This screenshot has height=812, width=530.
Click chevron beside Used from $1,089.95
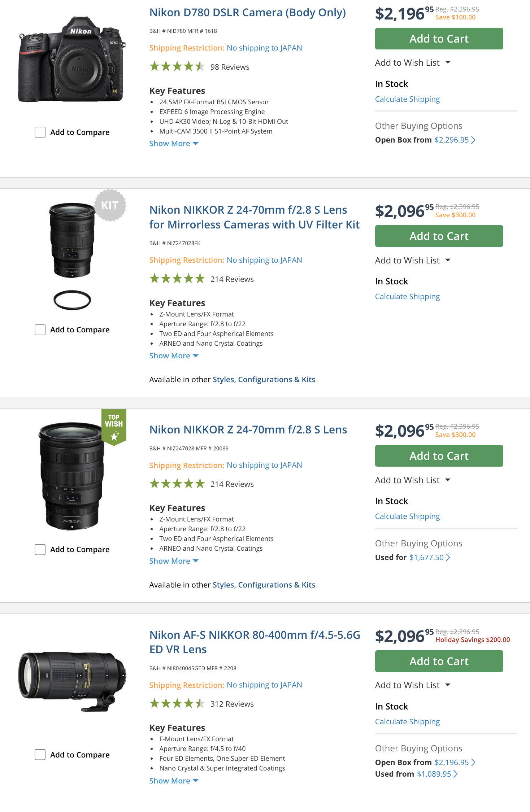tap(456, 774)
